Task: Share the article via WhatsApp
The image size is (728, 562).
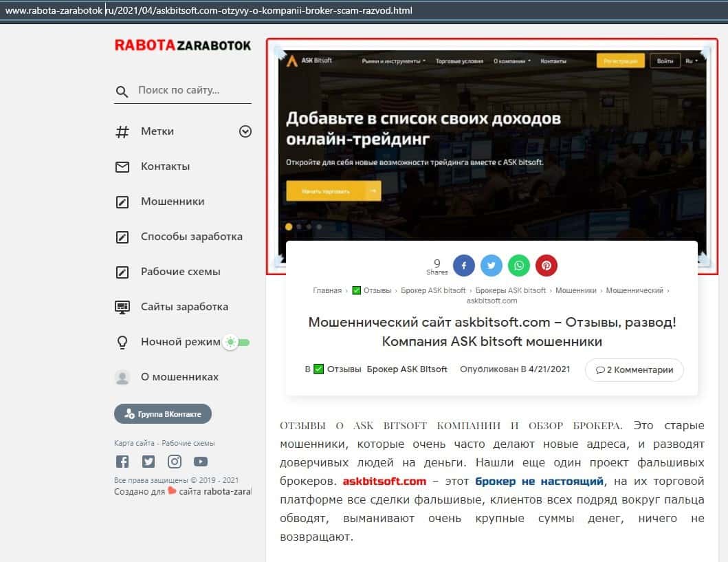Action: click(x=519, y=266)
